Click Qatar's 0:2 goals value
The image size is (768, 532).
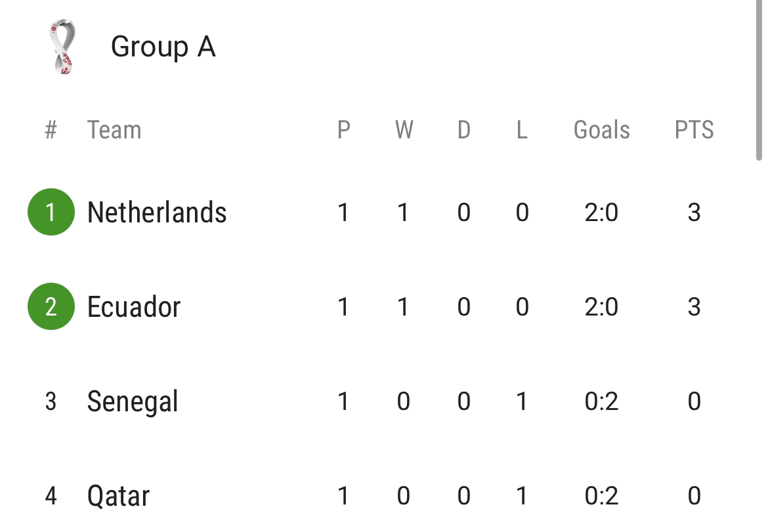[601, 496]
